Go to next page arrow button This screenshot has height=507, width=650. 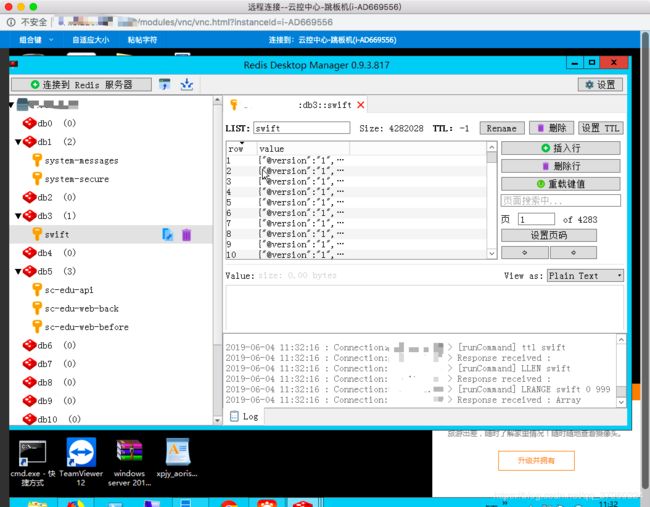573,252
